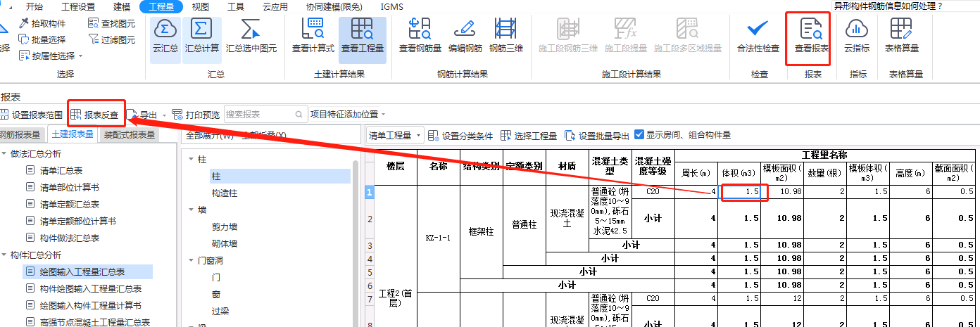Open 云指标 cloud indicator tool
The width and height of the screenshot is (980, 327).
tap(857, 36)
